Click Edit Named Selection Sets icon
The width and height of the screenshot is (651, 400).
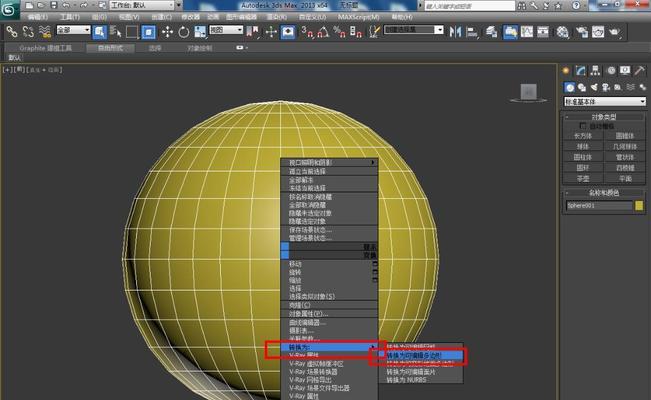pyautogui.click(x=374, y=32)
